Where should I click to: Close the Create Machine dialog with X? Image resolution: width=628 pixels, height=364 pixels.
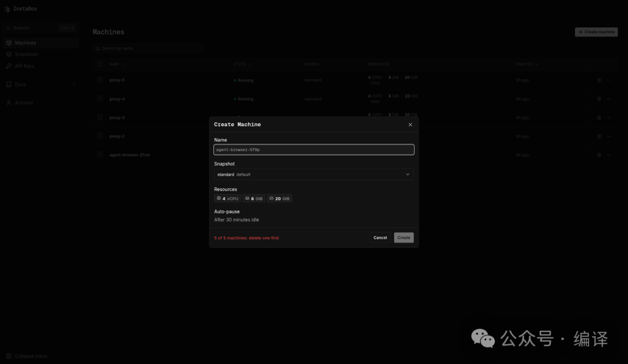coord(410,124)
